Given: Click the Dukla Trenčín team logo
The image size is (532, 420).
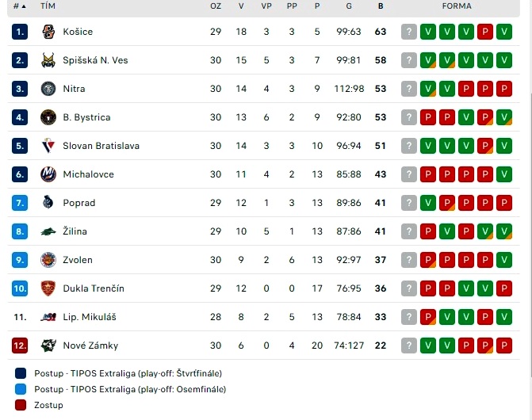Looking at the screenshot, I should tap(48, 288).
